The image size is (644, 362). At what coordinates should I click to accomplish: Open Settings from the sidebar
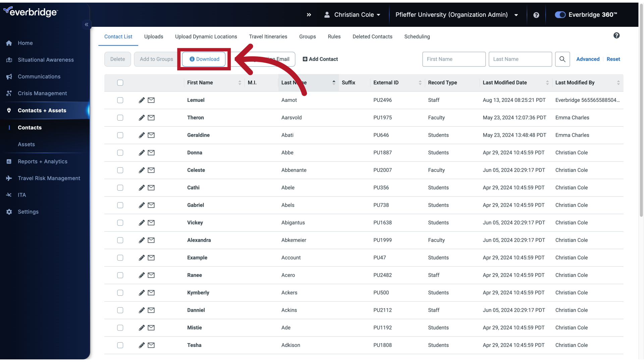(x=29, y=212)
